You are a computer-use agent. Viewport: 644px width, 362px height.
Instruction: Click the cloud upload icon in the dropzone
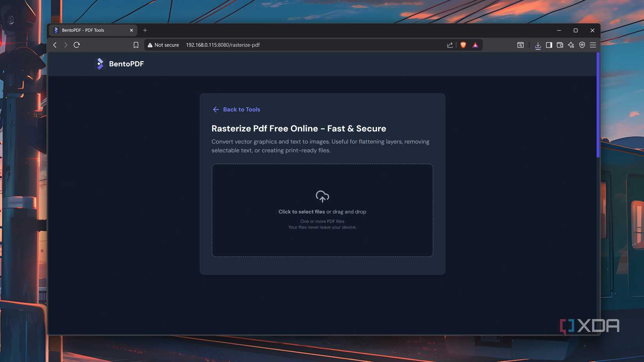tap(322, 197)
